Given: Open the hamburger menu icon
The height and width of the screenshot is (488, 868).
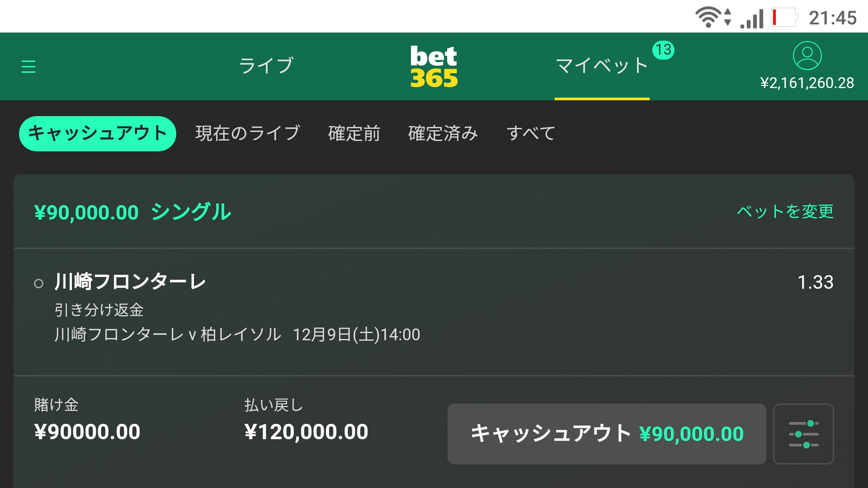Looking at the screenshot, I should [28, 66].
